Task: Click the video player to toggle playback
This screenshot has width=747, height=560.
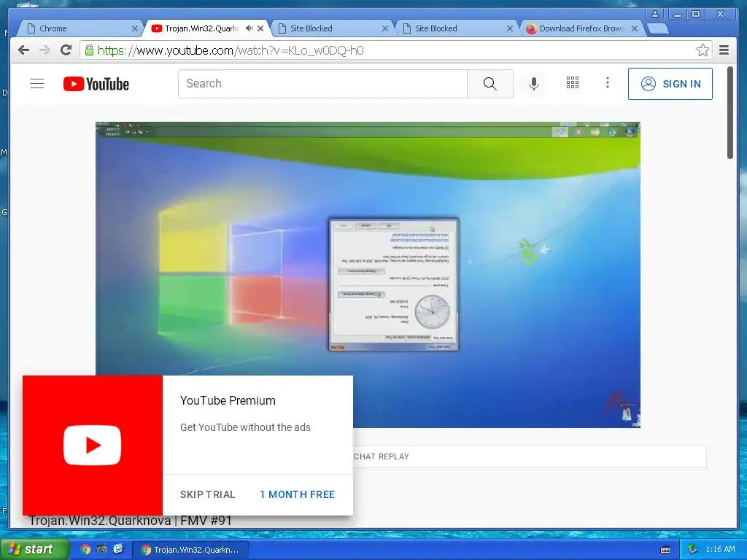Action: 368,275
